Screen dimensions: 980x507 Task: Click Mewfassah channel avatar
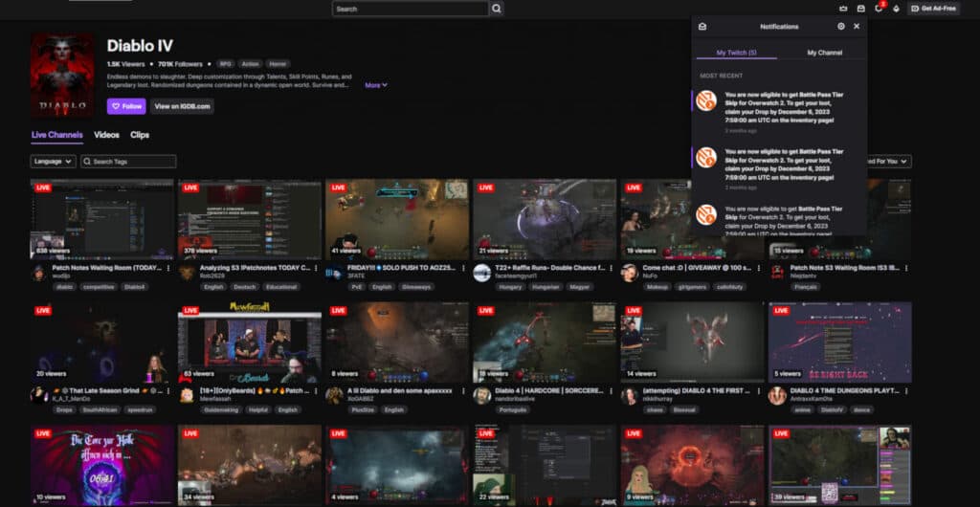coord(187,395)
